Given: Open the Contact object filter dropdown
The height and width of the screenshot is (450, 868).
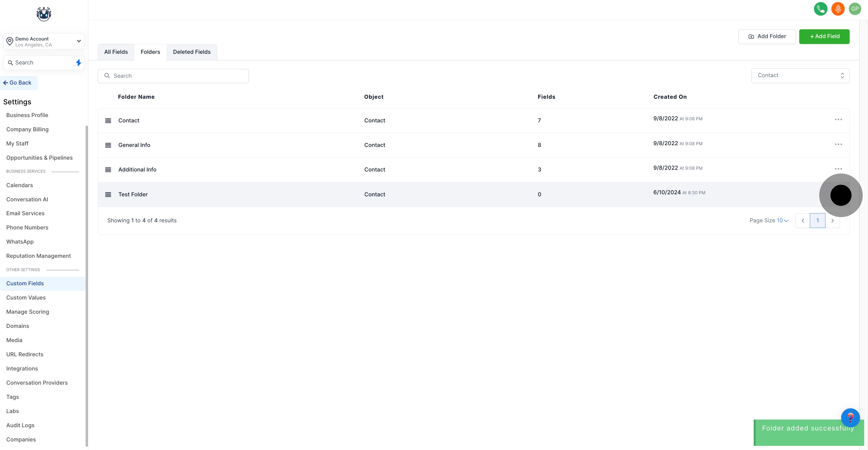Looking at the screenshot, I should coord(800,76).
